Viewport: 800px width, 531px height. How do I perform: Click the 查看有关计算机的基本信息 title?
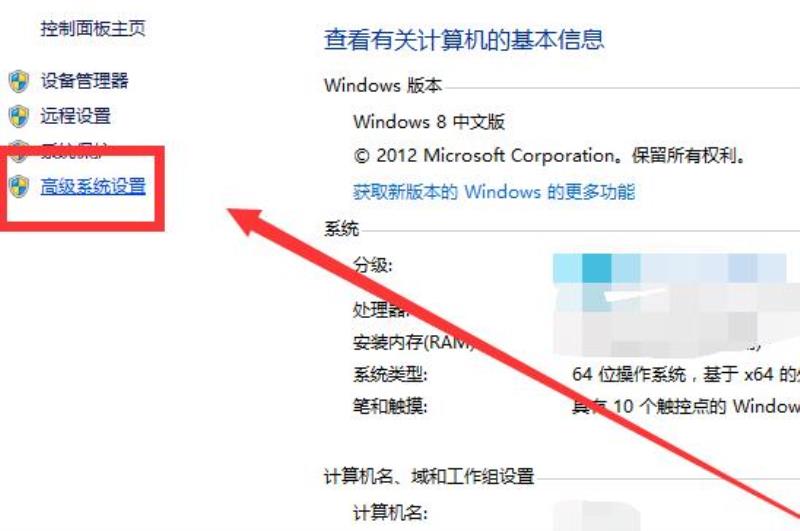464,40
